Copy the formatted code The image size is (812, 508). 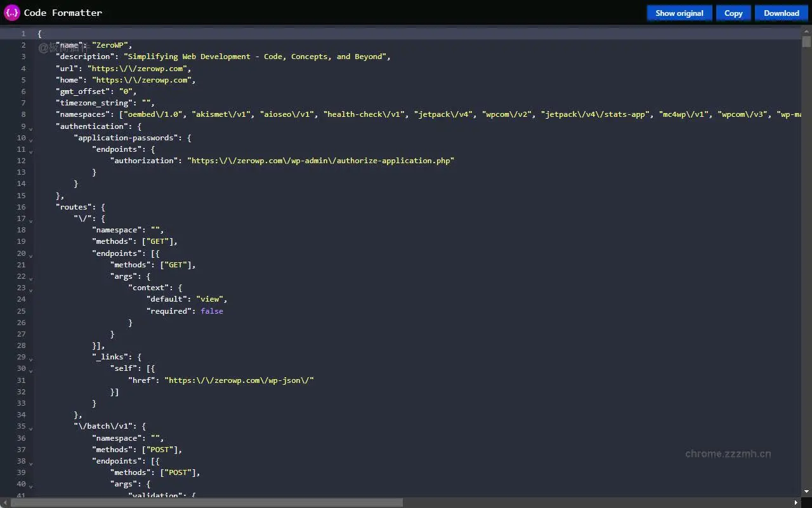tap(733, 13)
